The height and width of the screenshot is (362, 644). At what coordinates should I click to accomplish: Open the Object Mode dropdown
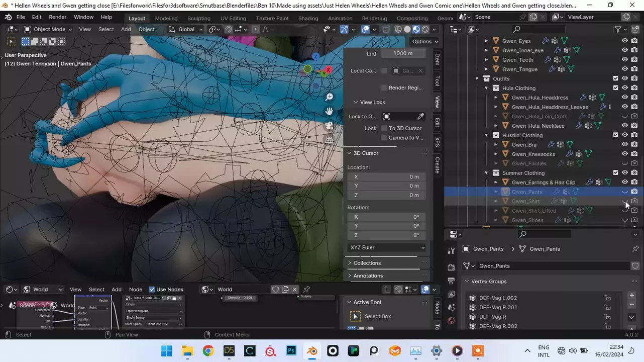(x=48, y=29)
